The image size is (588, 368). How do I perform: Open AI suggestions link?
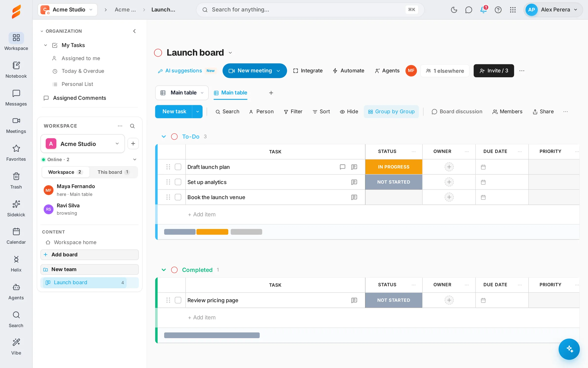[x=187, y=71]
